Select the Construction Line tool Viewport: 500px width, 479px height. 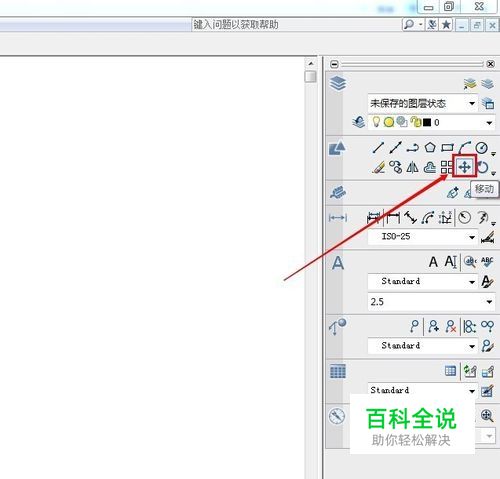pyautogui.click(x=395, y=147)
